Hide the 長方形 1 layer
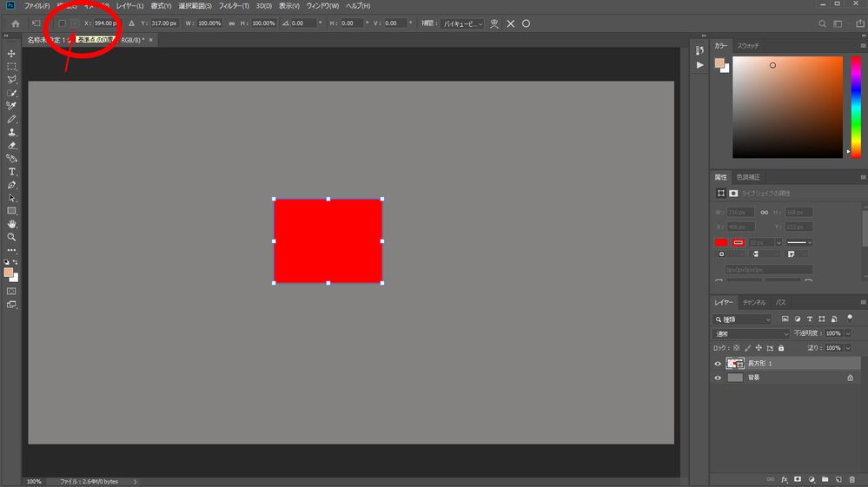The width and height of the screenshot is (868, 487). click(718, 364)
